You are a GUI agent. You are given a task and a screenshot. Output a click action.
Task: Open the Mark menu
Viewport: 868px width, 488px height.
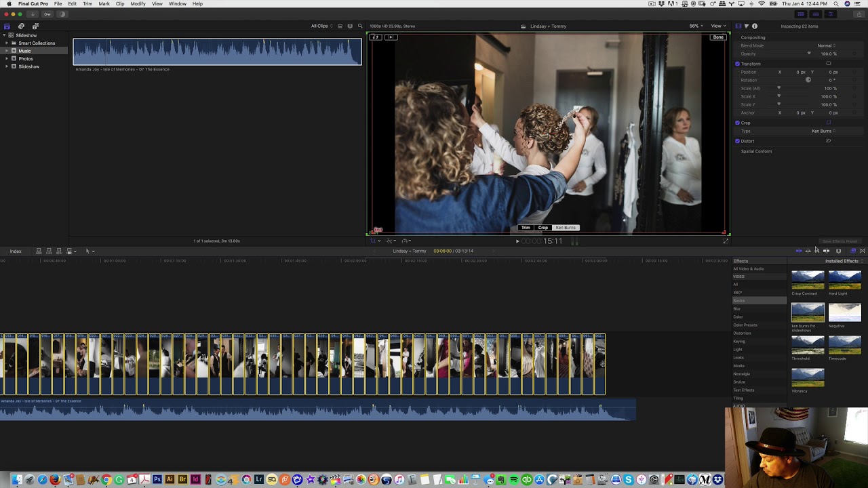104,4
